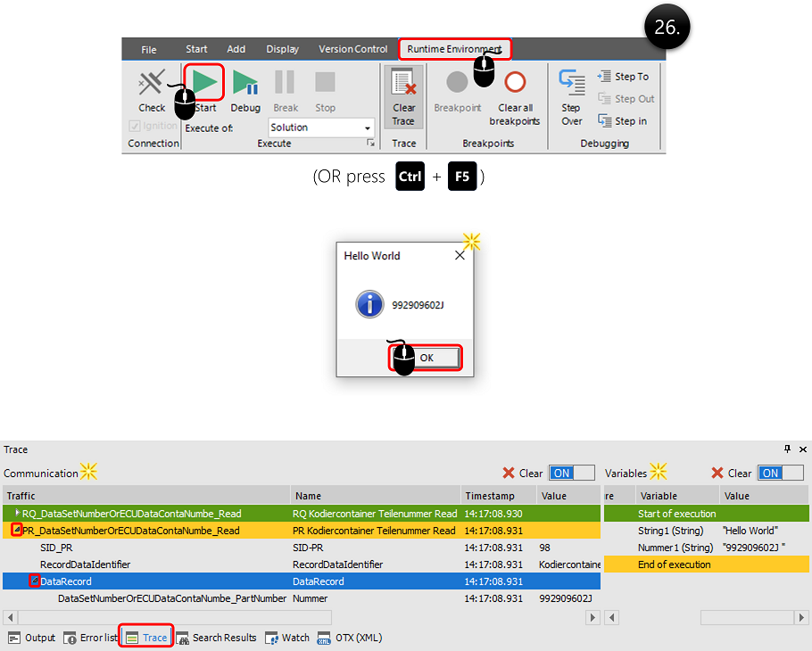Click Clear all breakpoints icon
The height and width of the screenshot is (651, 812).
coord(515,85)
